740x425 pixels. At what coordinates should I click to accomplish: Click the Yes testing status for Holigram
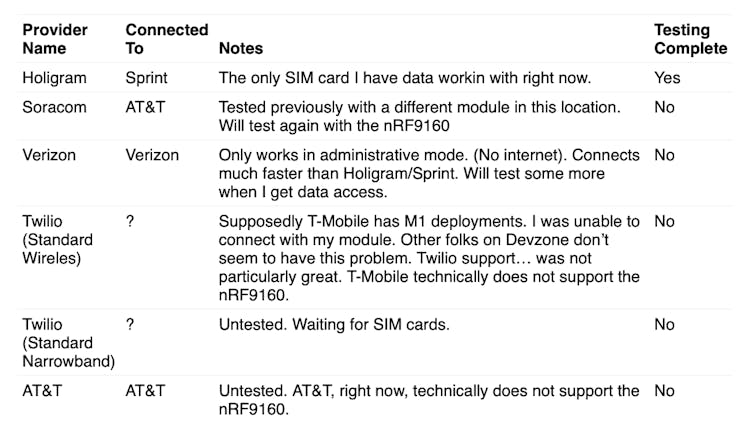click(x=667, y=77)
